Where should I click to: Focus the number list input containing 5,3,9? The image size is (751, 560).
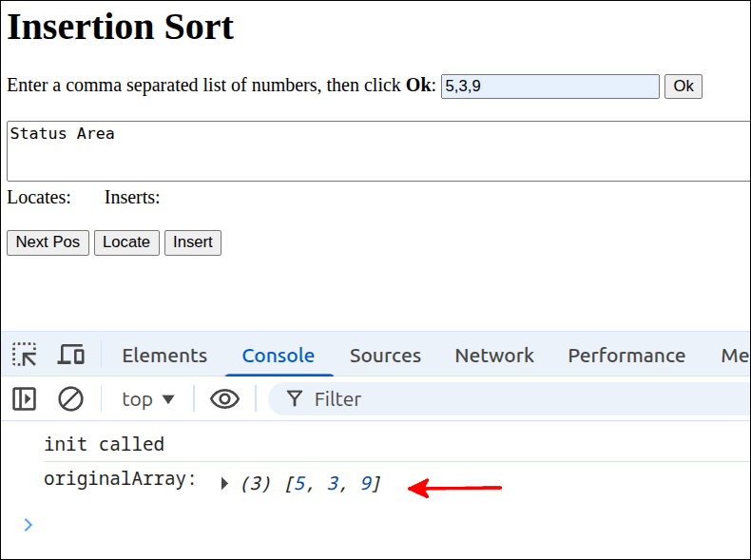point(549,87)
